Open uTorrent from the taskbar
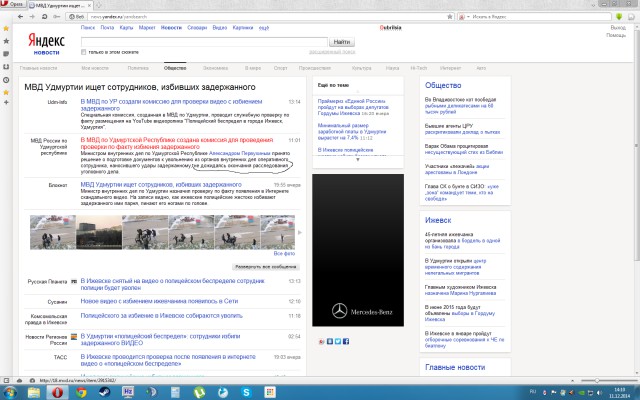This screenshot has height=400, width=640. click(x=199, y=393)
